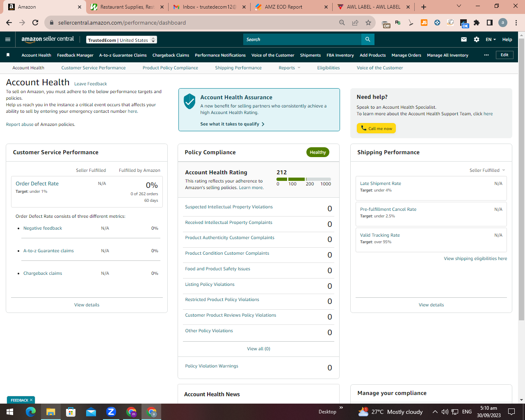Image resolution: width=525 pixels, height=420 pixels.
Task: Open the Late Shipment Rate metric
Action: click(381, 183)
